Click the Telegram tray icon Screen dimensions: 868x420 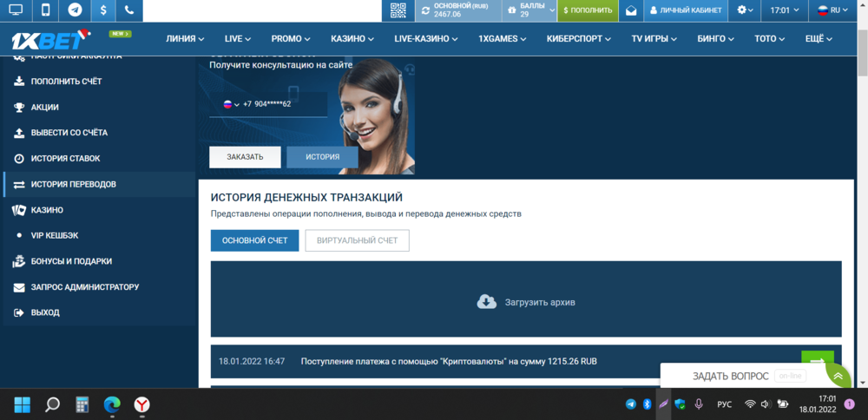pos(630,404)
